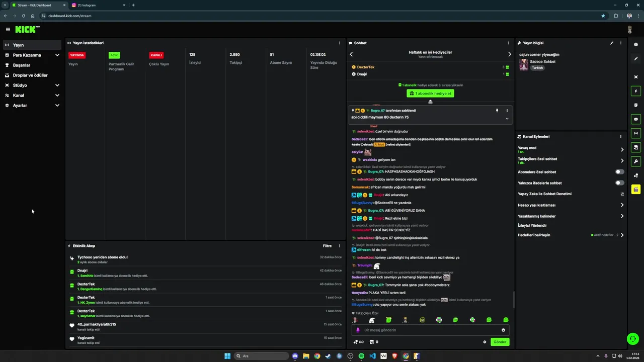Go to previous leaderboard with the left arrow

pyautogui.click(x=351, y=54)
